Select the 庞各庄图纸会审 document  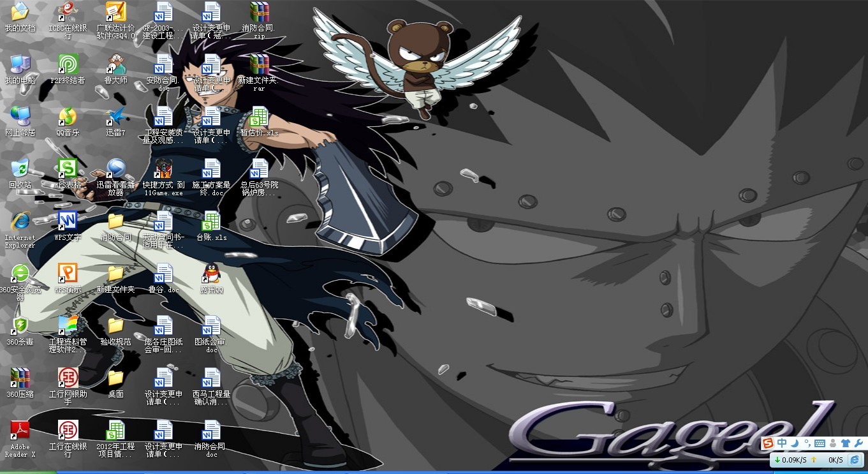[x=163, y=335]
